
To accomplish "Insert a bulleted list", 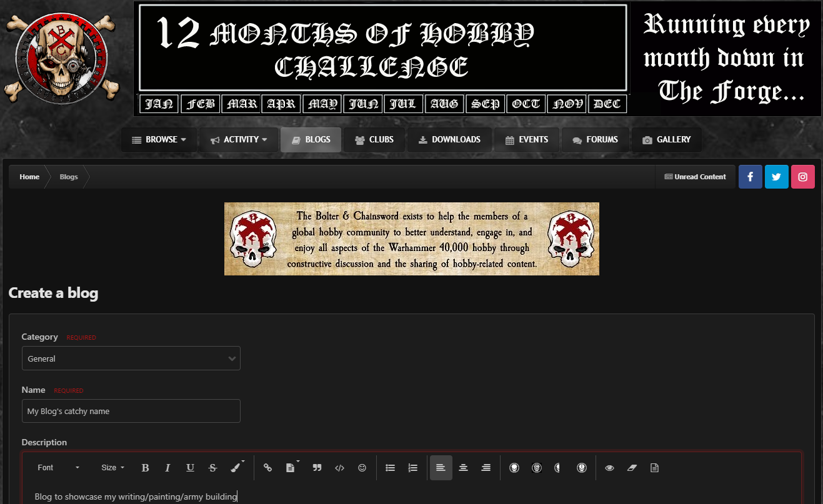I will [391, 468].
